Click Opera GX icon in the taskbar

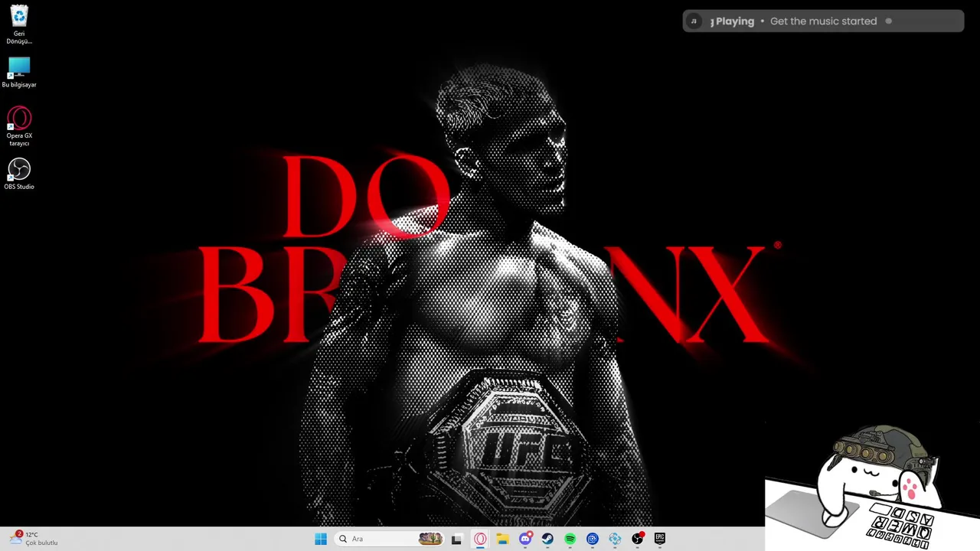480,539
